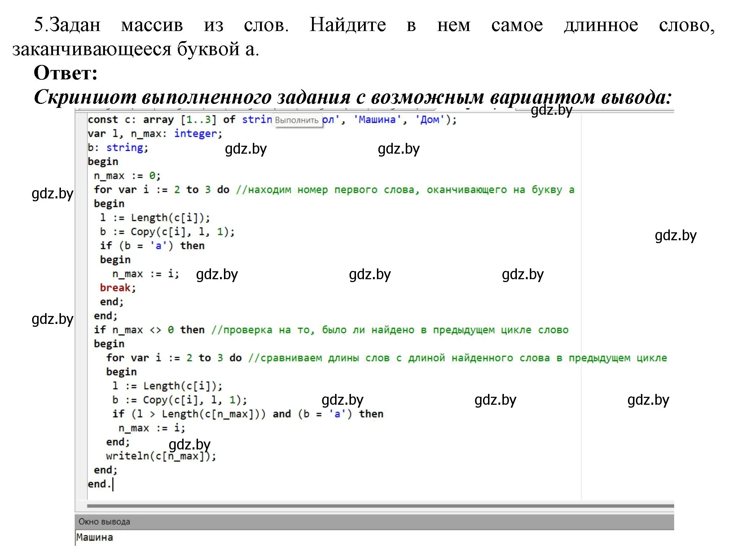Click the first 'b := Copy(c[i], l, 1);' line

[x=167, y=232]
